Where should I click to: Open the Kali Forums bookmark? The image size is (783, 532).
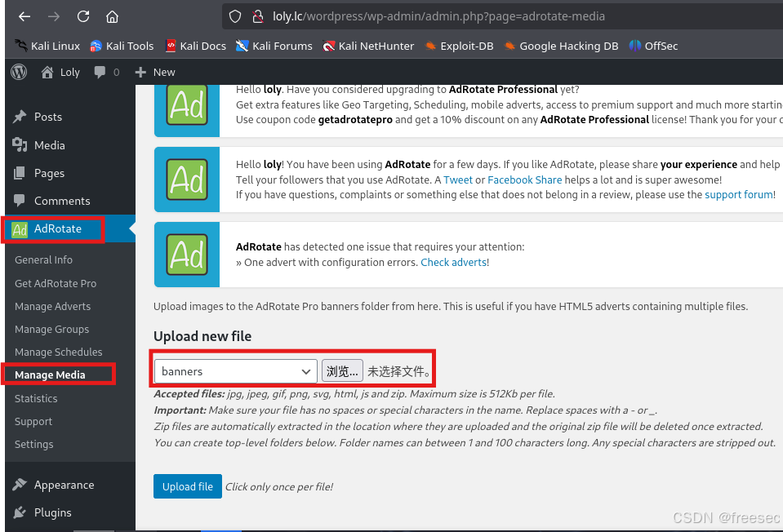tap(274, 46)
